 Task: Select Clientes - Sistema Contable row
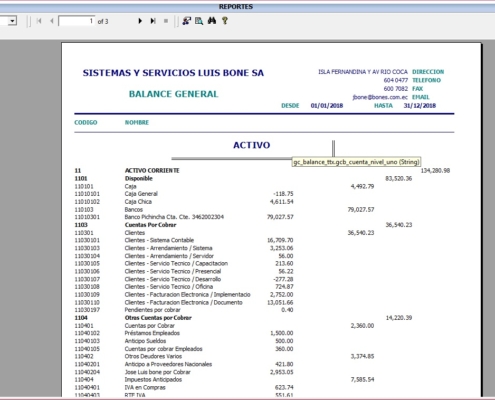click(184, 240)
